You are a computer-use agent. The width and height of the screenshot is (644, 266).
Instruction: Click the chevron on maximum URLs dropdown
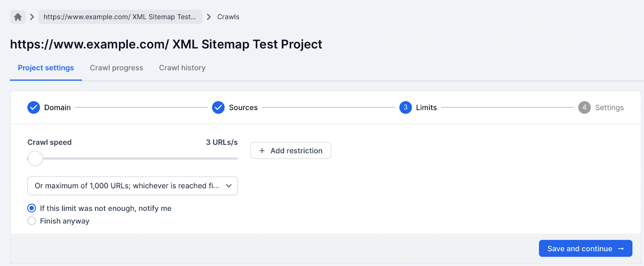229,186
